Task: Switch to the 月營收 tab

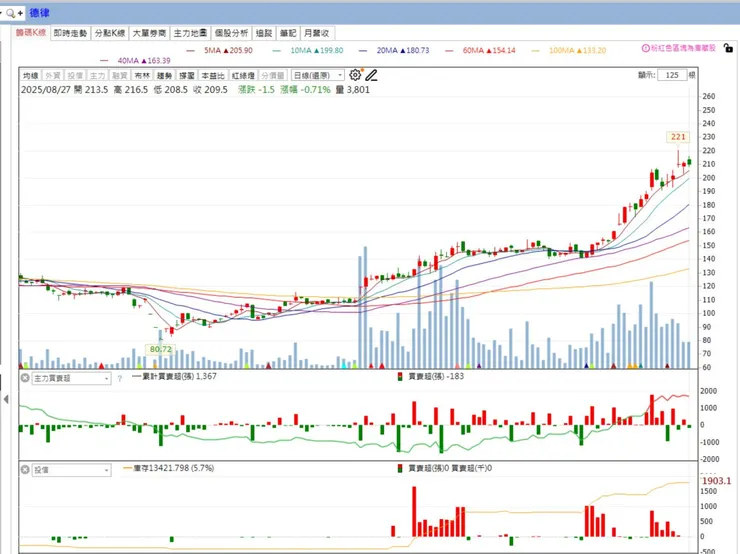Action: click(317, 33)
